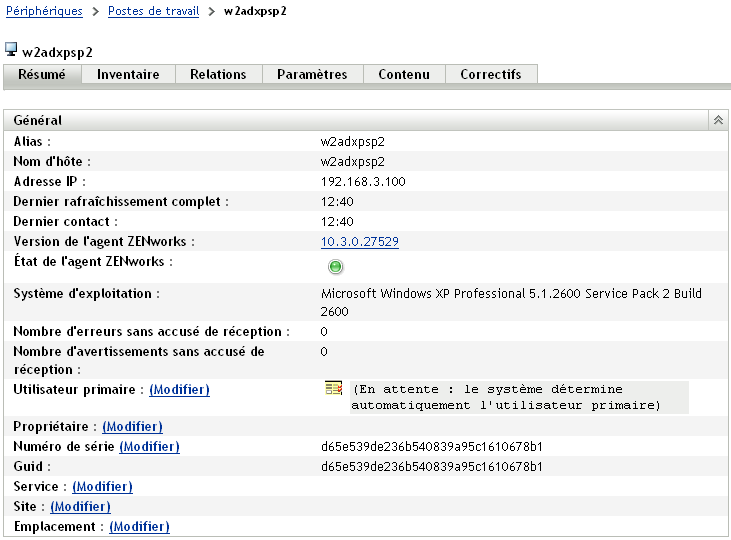Click the Nombre d'erreurs sans accusé label
Screen dimensions: 731x540
(152, 332)
